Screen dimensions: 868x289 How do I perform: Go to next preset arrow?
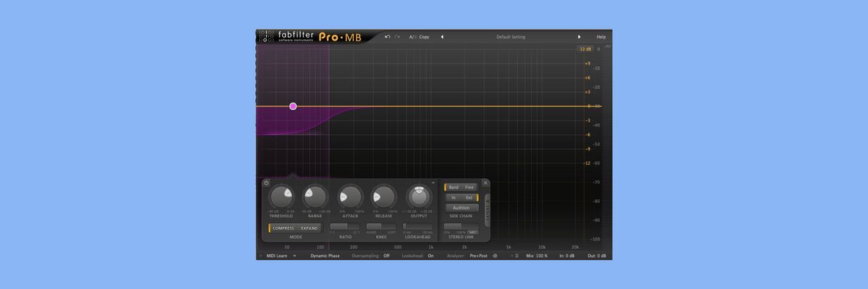[579, 37]
